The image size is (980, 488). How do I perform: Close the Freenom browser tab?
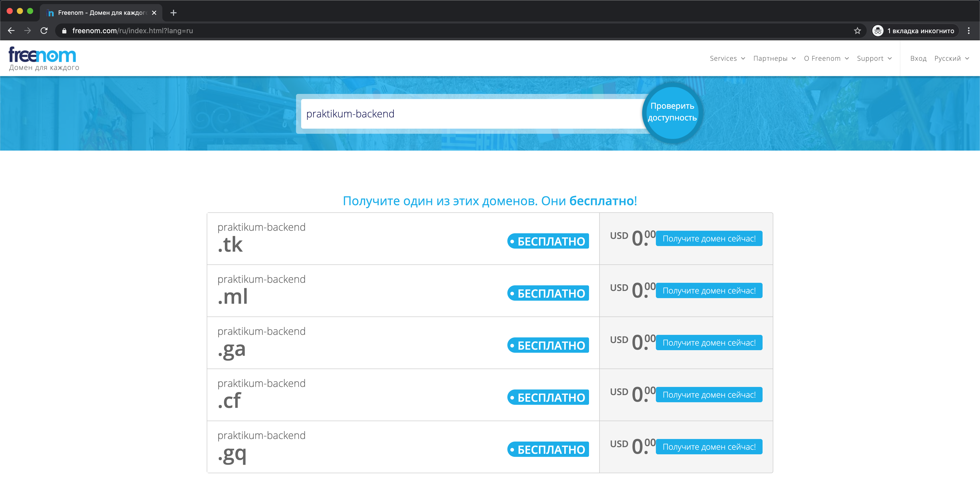pos(154,13)
